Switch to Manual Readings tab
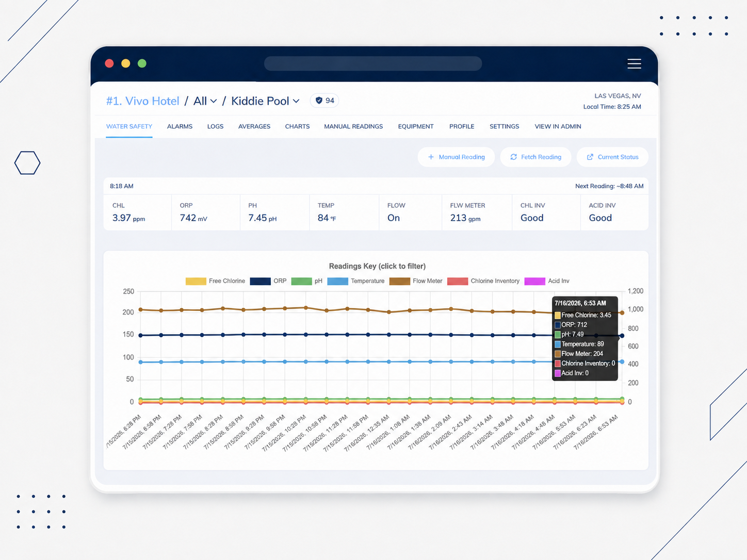747x560 pixels. tap(353, 126)
